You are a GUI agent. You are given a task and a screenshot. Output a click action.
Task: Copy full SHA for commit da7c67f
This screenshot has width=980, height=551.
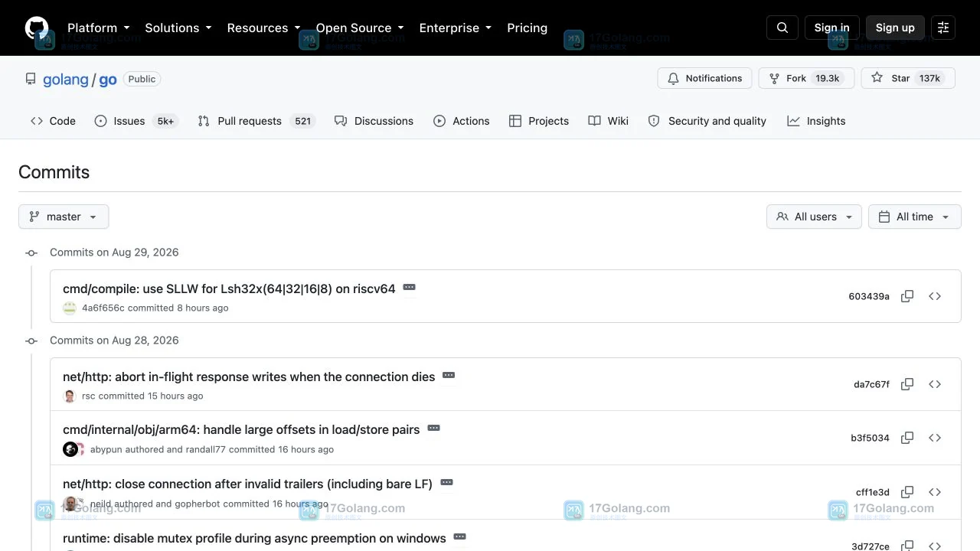tap(907, 384)
